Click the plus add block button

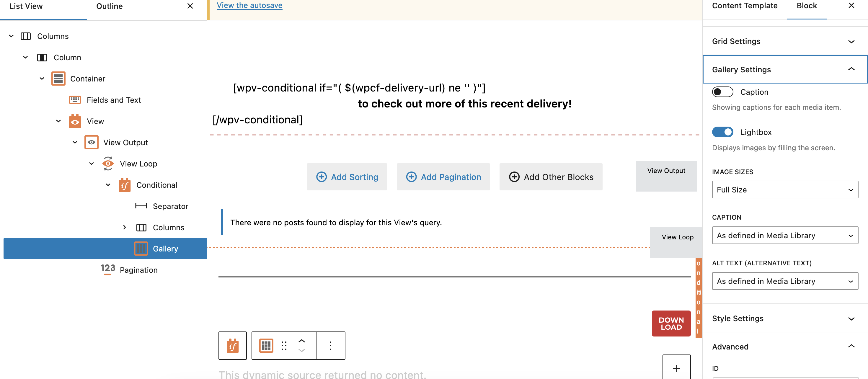pos(676,368)
